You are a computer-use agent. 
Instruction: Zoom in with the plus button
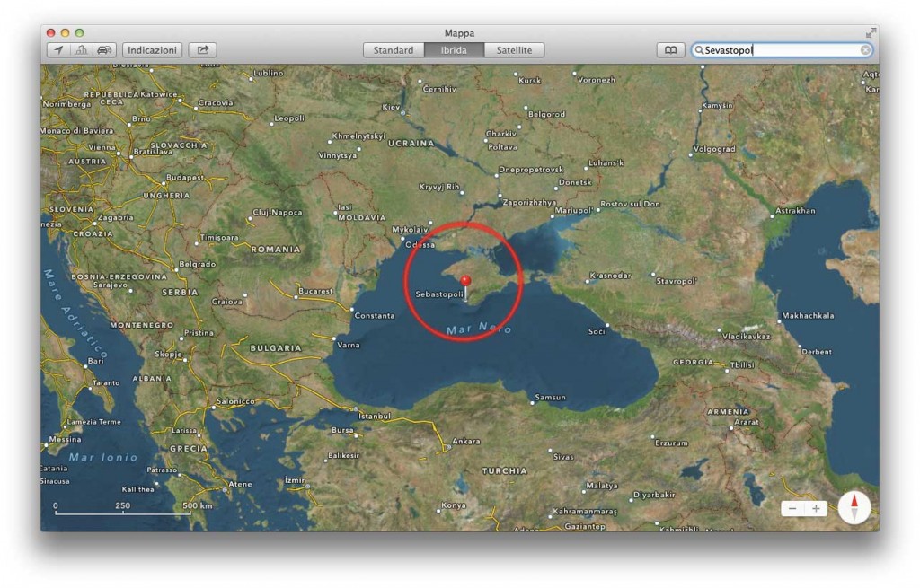pyautogui.click(x=816, y=508)
